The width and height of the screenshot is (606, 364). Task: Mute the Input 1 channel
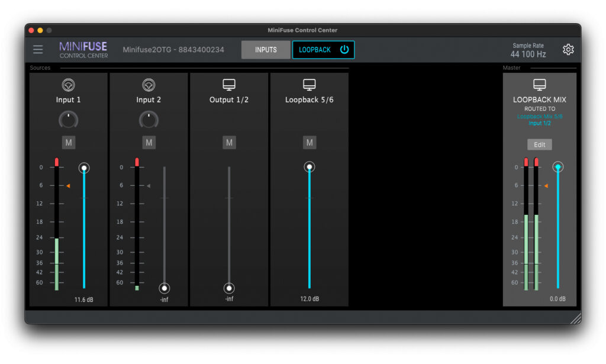(69, 142)
